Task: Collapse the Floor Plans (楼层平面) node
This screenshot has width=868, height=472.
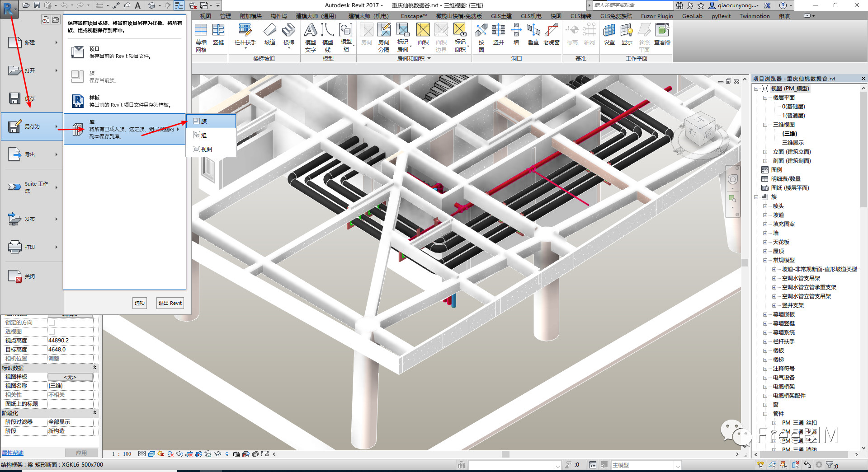Action: [765, 98]
